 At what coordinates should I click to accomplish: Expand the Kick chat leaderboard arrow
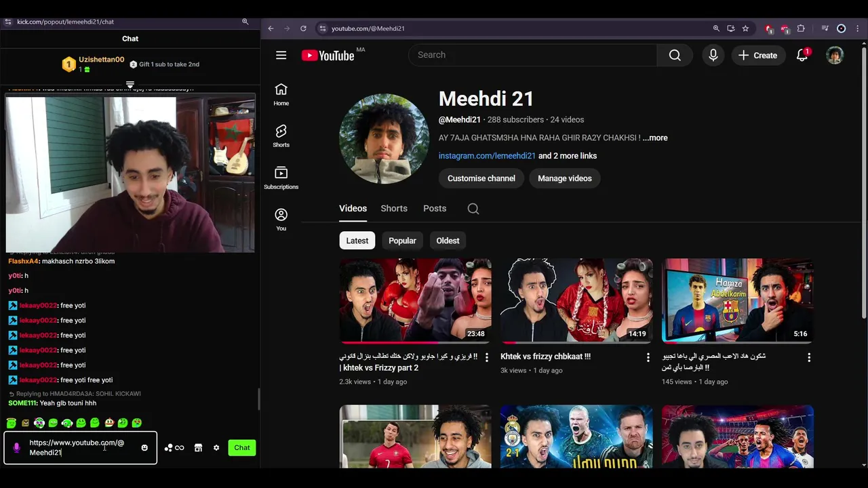tap(130, 85)
